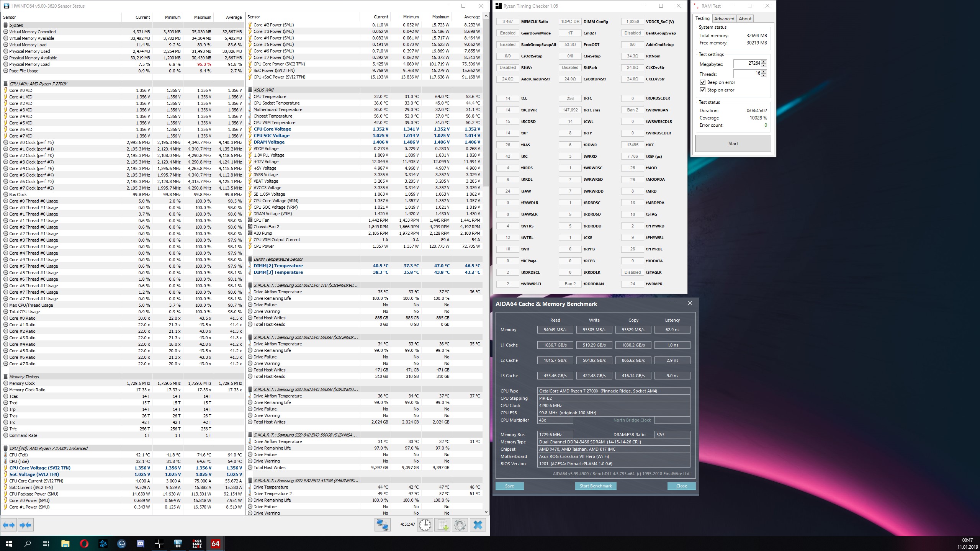Switch to the Advanced tab in RAM Test
This screenshot has height=551, width=980.
click(724, 18)
